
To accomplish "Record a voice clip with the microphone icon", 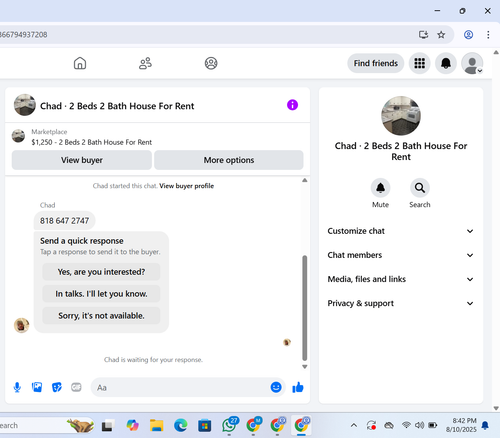I will pyautogui.click(x=17, y=387).
